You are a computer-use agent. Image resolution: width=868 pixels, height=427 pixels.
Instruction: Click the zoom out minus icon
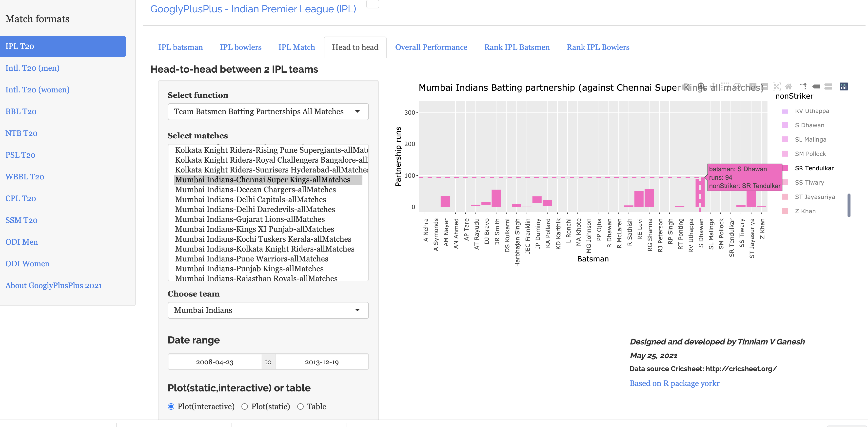coord(765,87)
